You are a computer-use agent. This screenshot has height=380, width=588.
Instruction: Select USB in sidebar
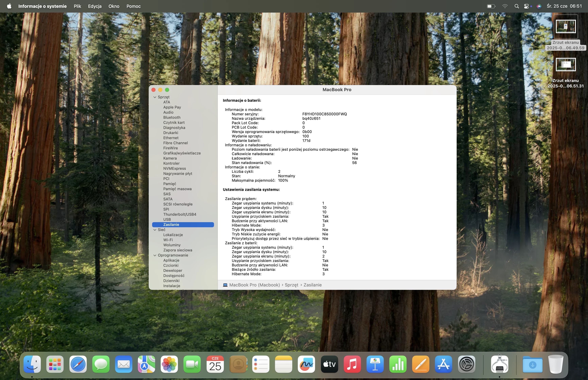[167, 220]
